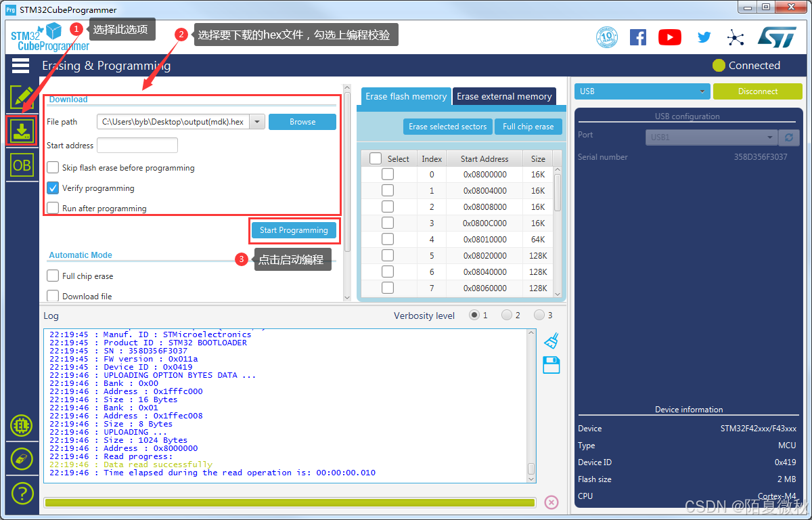This screenshot has height=520, width=812.
Task: Open the hamburger menu
Action: click(21, 66)
